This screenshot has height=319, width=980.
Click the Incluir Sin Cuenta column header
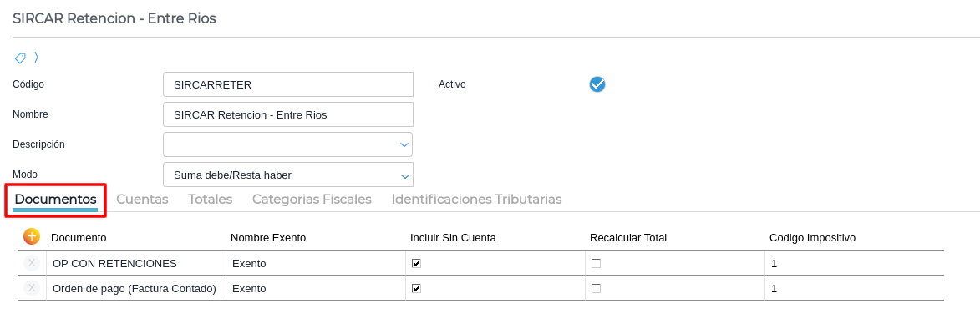[453, 237]
